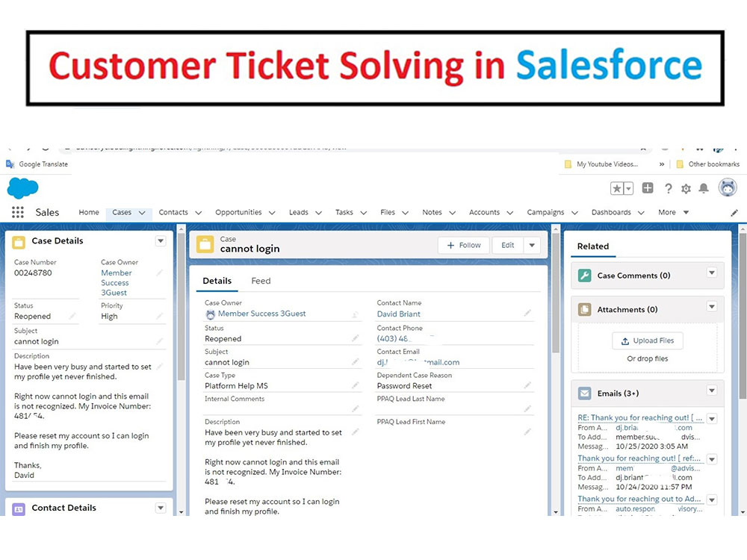The height and width of the screenshot is (560, 747).
Task: Open the Notes tab
Action: 432,212
